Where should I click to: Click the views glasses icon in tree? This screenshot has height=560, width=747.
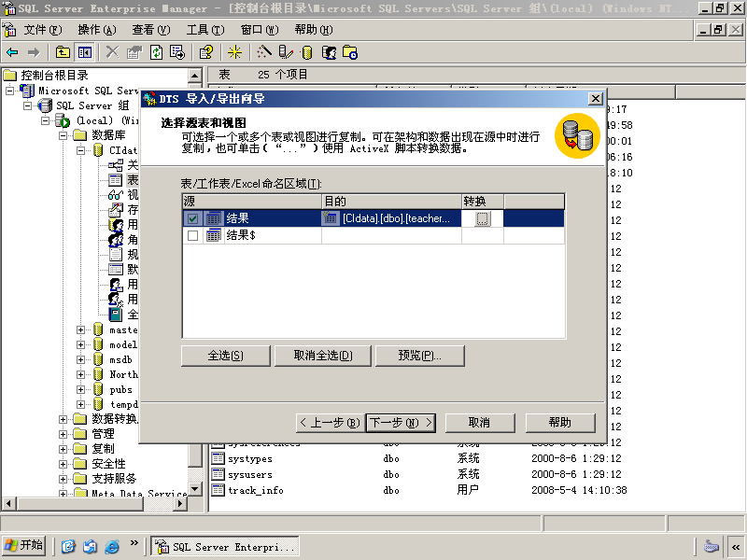pyautogui.click(x=116, y=195)
